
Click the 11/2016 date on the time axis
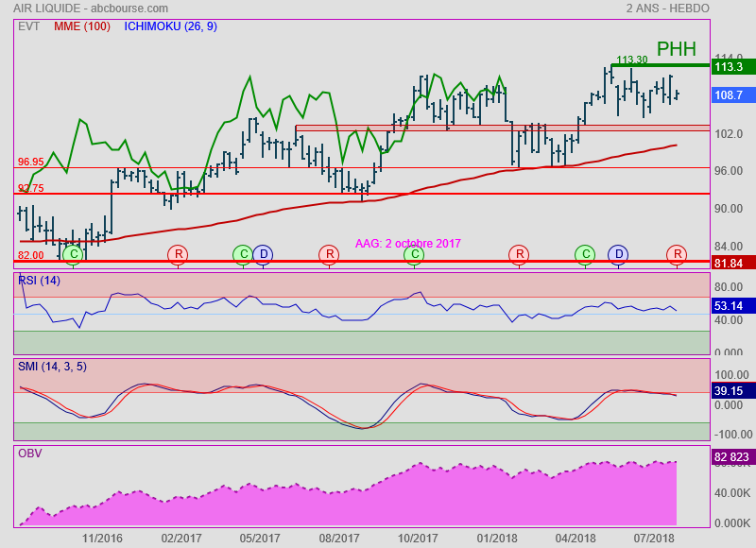point(102,539)
